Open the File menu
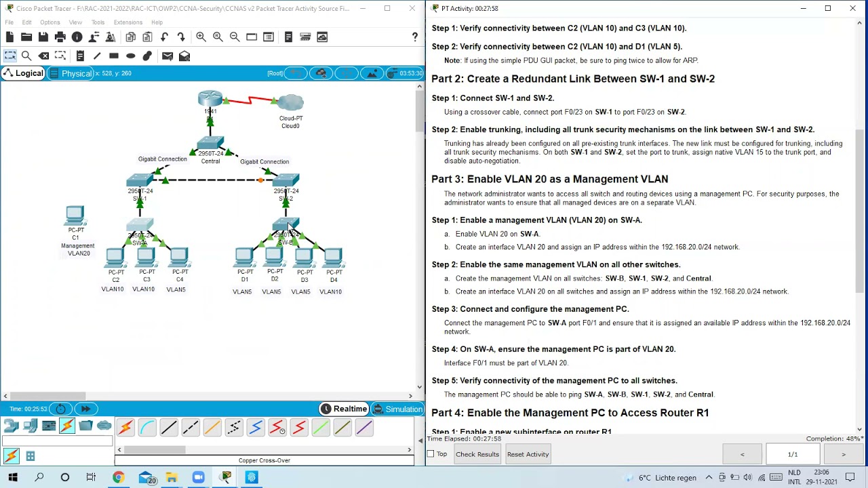 pyautogui.click(x=9, y=22)
